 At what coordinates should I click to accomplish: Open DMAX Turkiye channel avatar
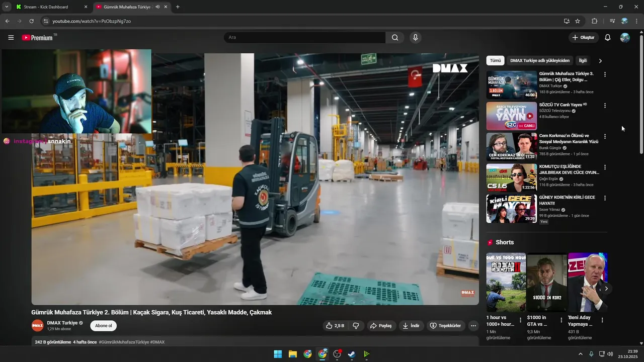tap(38, 326)
